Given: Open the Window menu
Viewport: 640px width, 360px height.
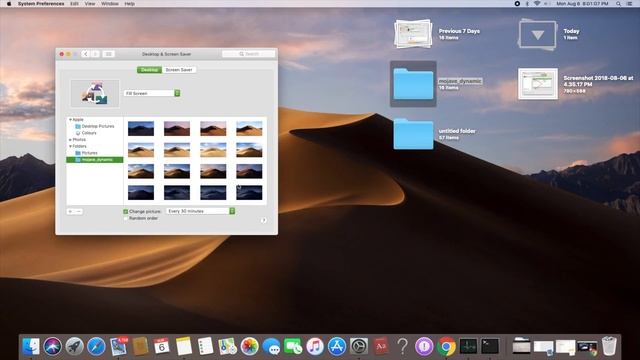Looking at the screenshot, I should coord(110,4).
